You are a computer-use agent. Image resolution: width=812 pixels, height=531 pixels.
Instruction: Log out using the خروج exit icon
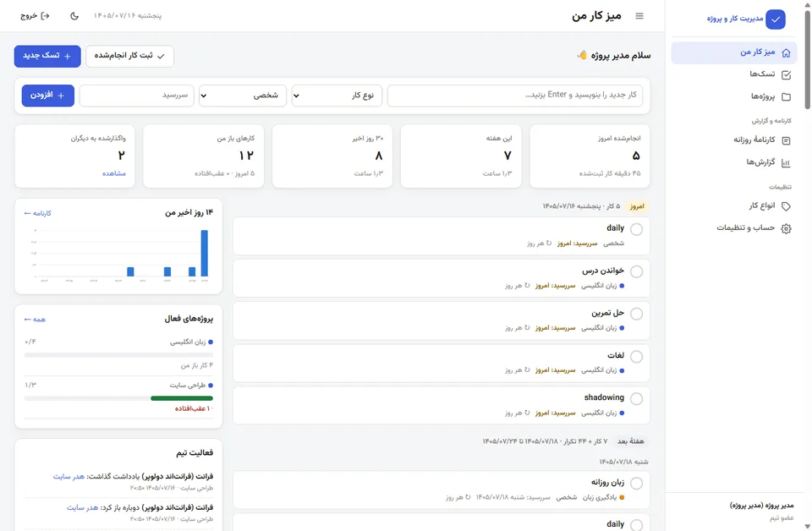tap(45, 16)
